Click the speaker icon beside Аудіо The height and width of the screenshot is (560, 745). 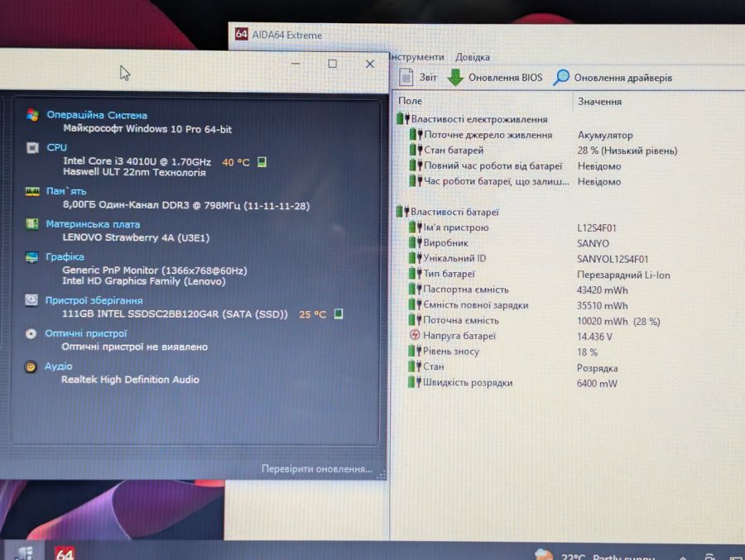coord(31,366)
